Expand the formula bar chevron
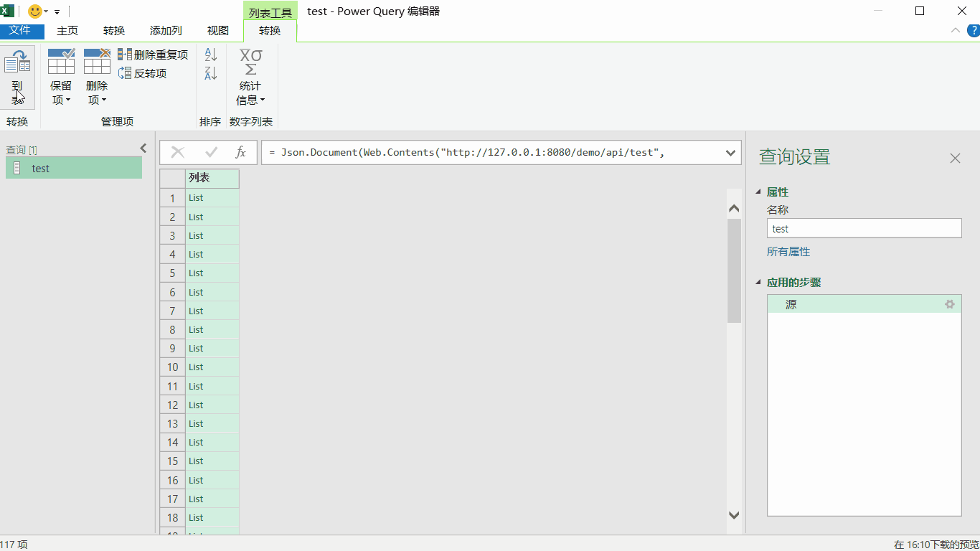The height and width of the screenshot is (551, 980). click(730, 152)
